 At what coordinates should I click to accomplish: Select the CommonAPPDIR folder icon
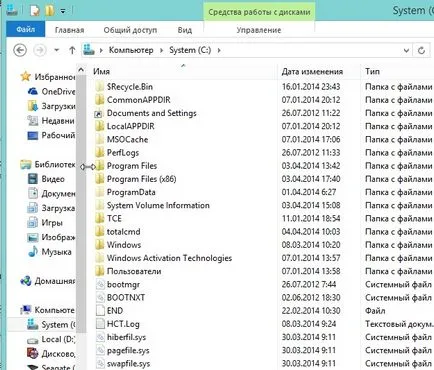[99, 100]
